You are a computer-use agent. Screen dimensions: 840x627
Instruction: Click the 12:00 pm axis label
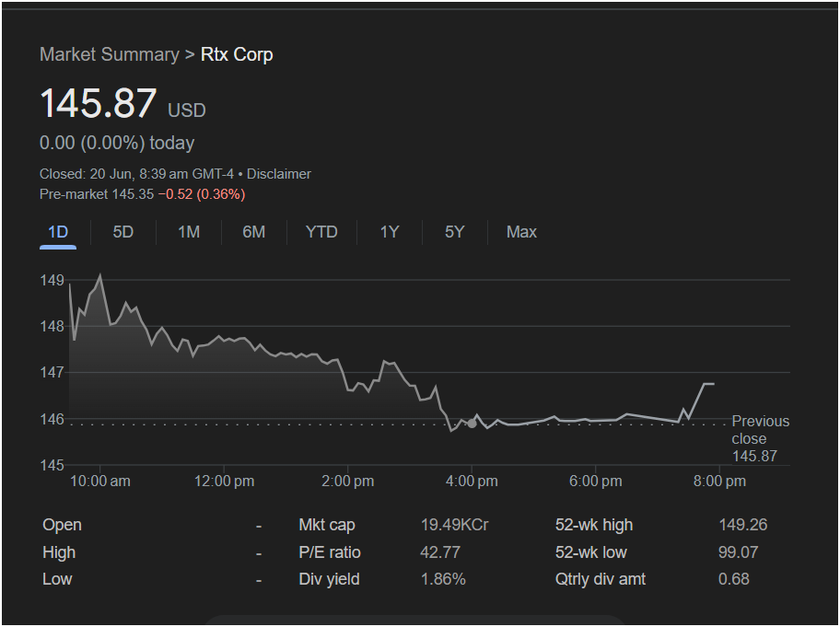point(224,481)
